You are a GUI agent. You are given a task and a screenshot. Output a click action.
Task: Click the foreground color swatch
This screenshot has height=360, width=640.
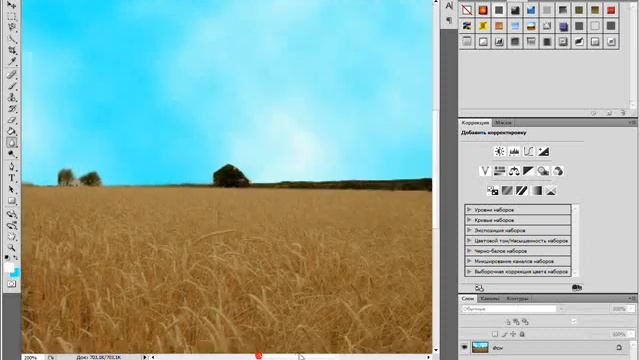coord(9,267)
